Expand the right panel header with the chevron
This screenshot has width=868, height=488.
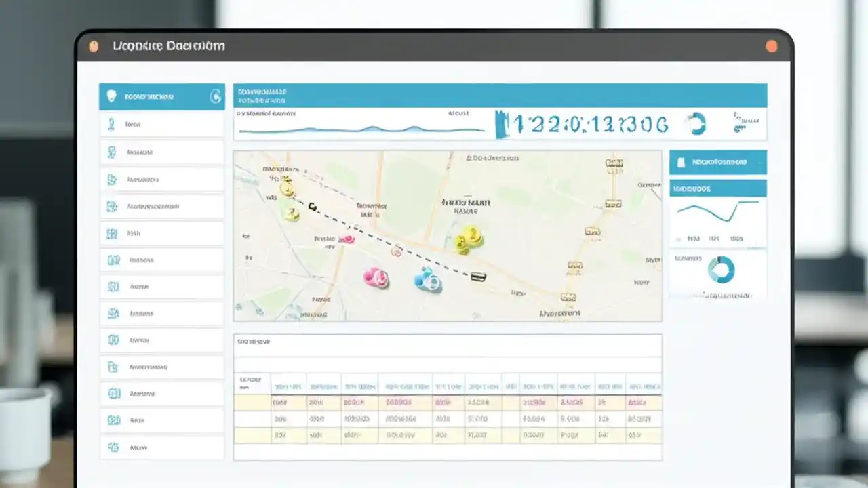758,162
